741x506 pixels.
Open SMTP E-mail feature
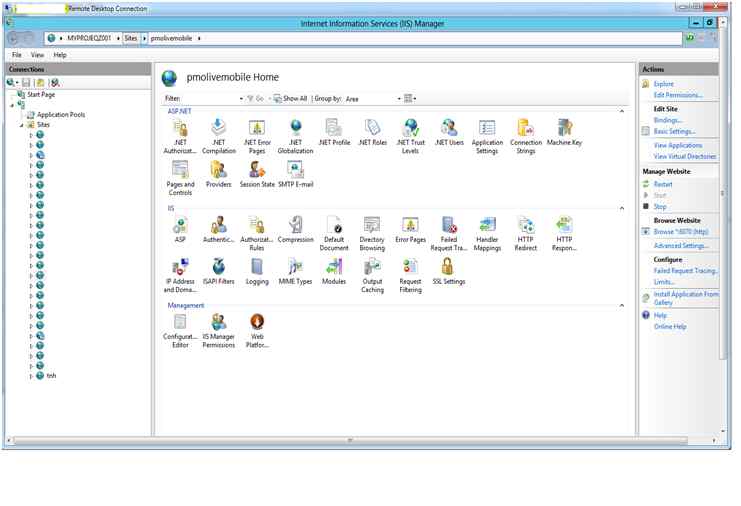pyautogui.click(x=295, y=174)
